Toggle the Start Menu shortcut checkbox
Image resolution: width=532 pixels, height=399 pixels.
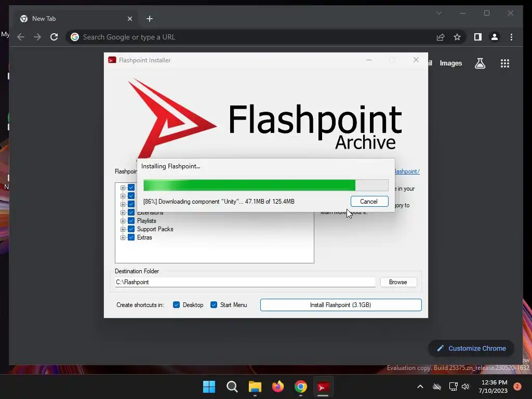[214, 304]
